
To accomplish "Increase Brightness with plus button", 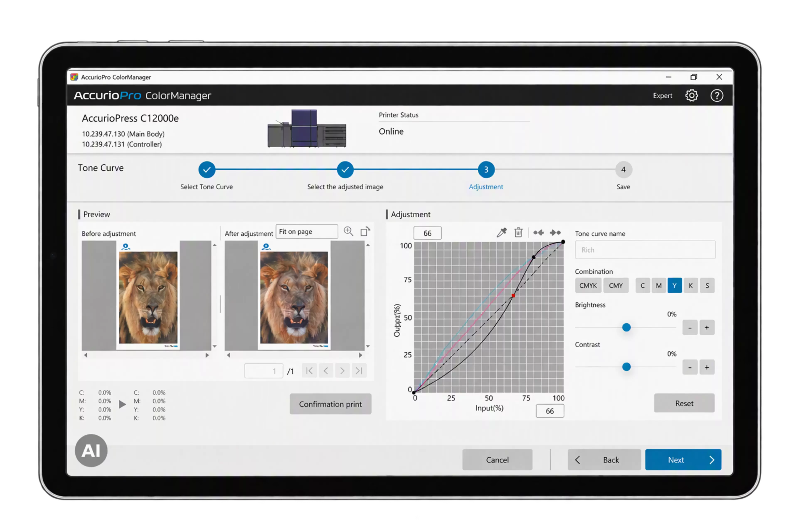I will [x=707, y=328].
